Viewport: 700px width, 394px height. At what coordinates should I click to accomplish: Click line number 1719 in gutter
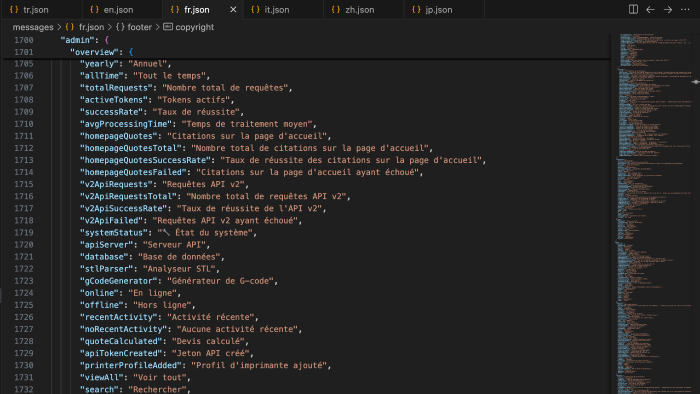click(24, 232)
